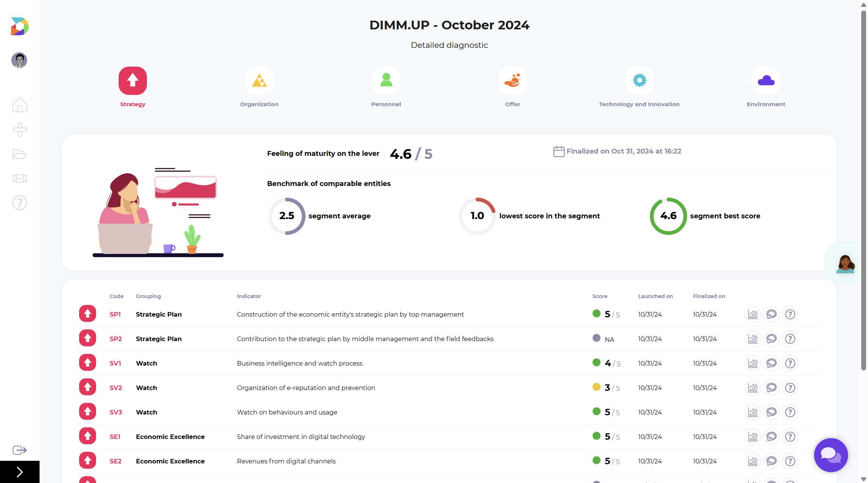Expand the sidebar with the chevron arrow

click(20, 472)
